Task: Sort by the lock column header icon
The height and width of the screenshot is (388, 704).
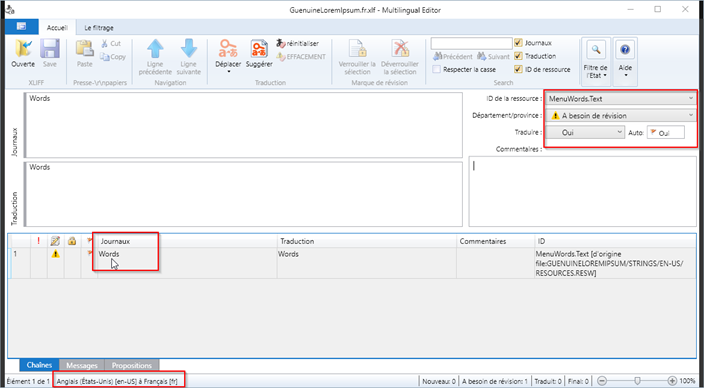Action: 72,241
